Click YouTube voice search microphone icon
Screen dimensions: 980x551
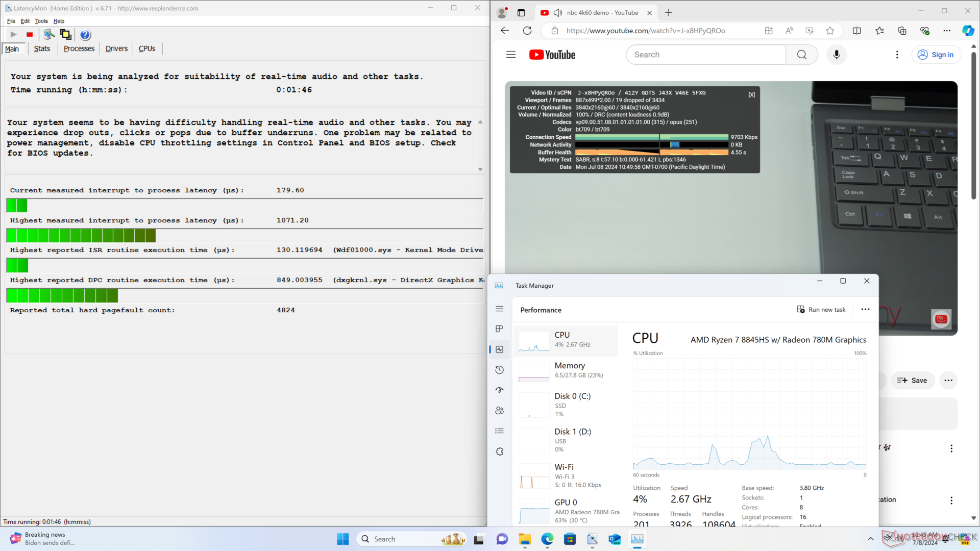836,55
